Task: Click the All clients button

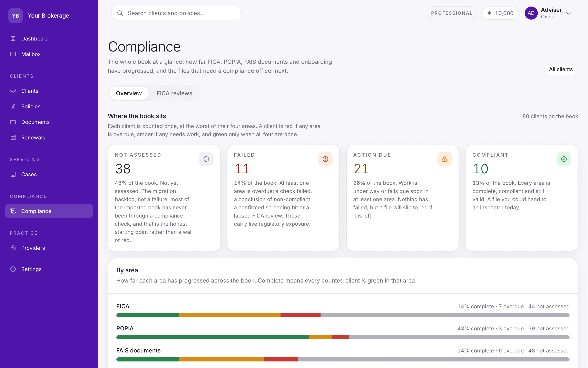Action: click(x=561, y=69)
